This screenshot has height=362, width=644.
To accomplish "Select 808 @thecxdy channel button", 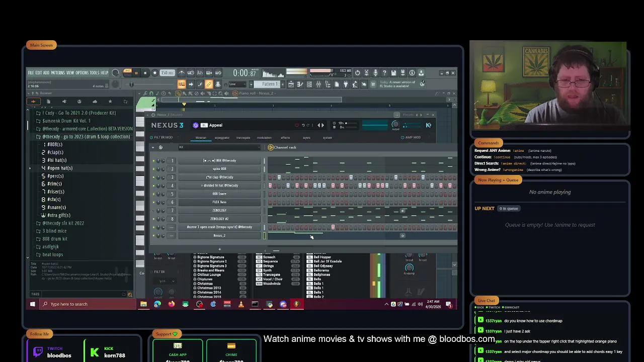I will [219, 160].
